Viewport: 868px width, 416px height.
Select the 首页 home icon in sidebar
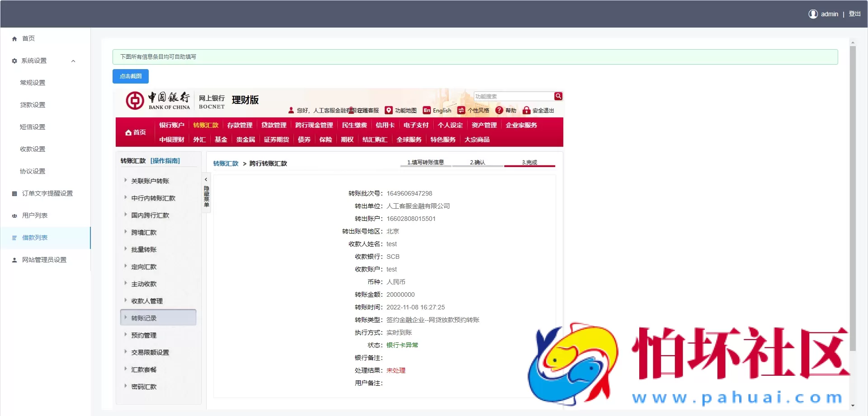[14, 38]
